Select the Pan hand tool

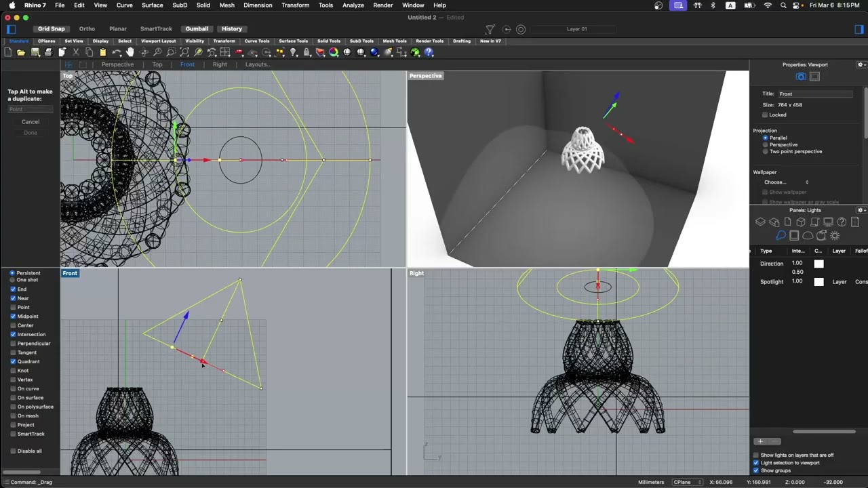[130, 52]
